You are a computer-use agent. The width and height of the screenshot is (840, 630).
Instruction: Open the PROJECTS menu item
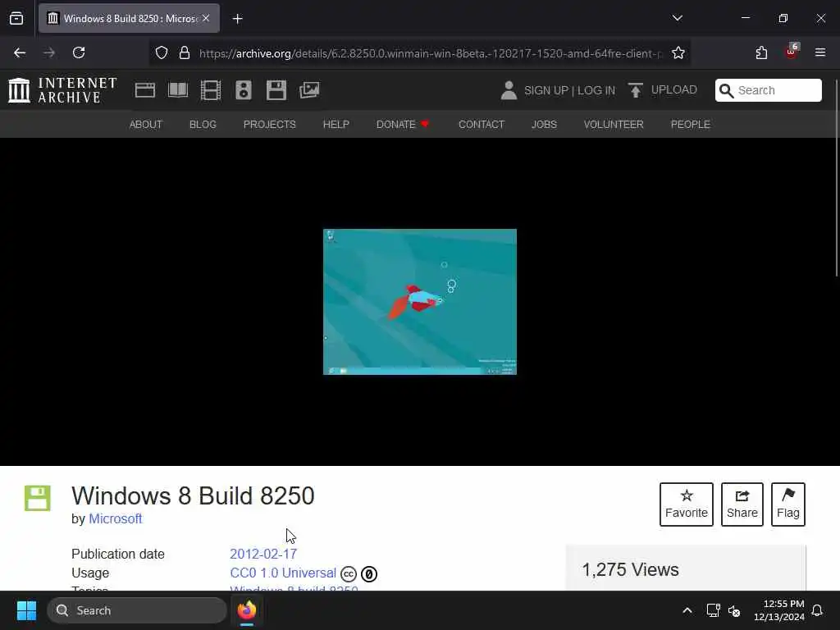[x=269, y=125]
